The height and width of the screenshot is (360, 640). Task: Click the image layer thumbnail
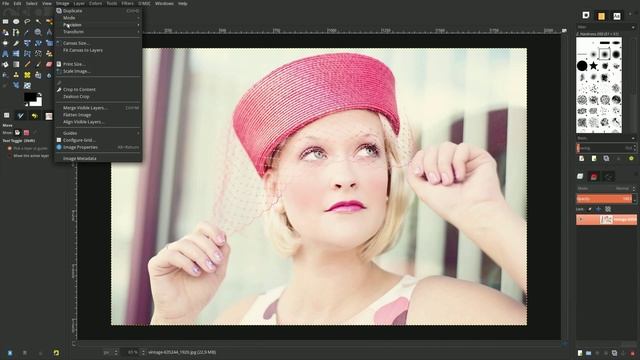(606, 220)
